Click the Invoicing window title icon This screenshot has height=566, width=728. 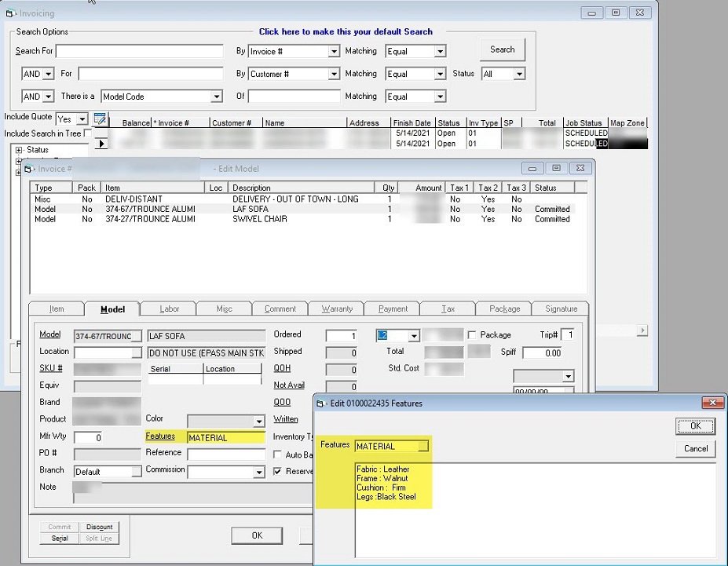click(x=11, y=13)
